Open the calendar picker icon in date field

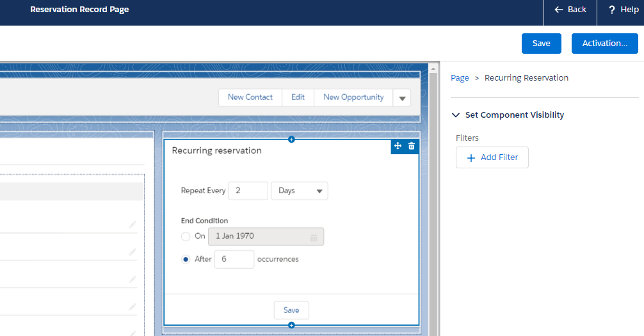click(x=314, y=237)
